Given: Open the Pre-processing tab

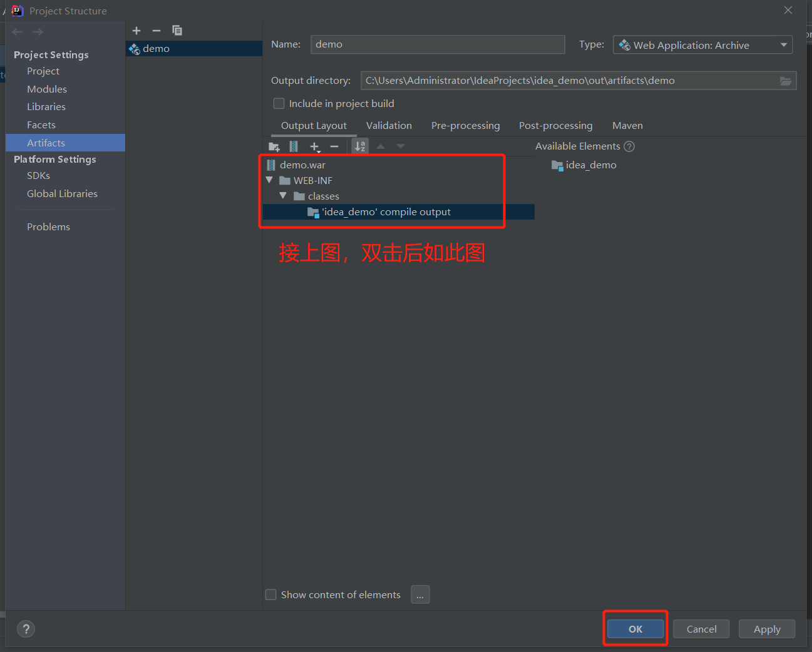Looking at the screenshot, I should click(x=465, y=126).
